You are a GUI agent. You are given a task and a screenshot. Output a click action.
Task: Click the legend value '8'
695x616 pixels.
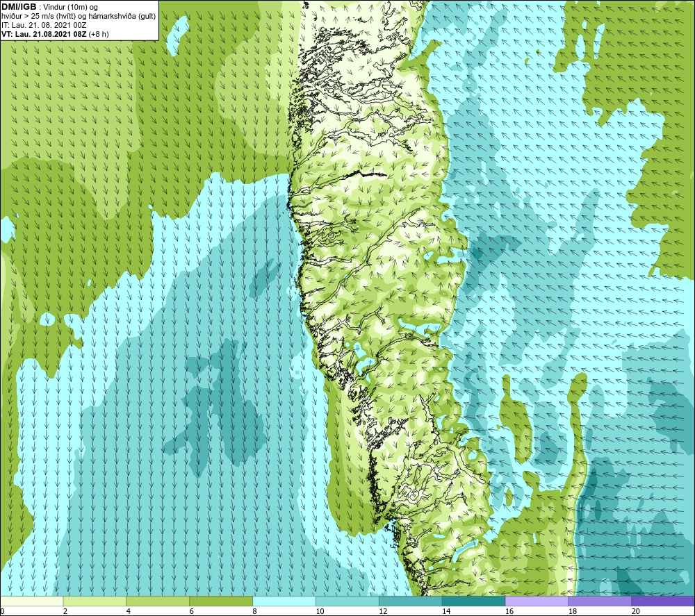[x=254, y=611]
